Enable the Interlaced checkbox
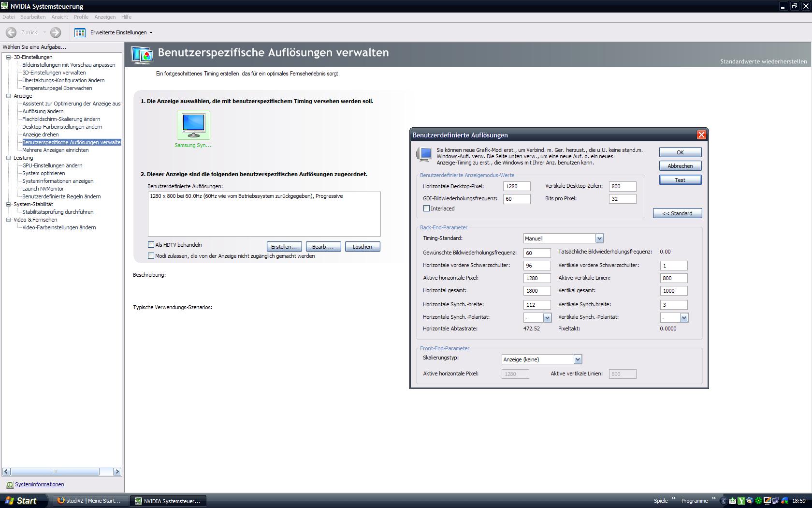The image size is (812, 508). coord(426,209)
